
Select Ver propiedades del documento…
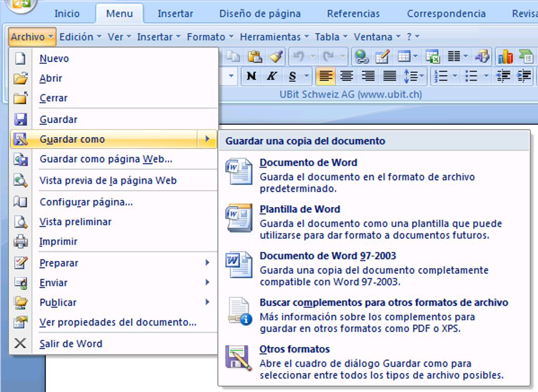coord(113,322)
